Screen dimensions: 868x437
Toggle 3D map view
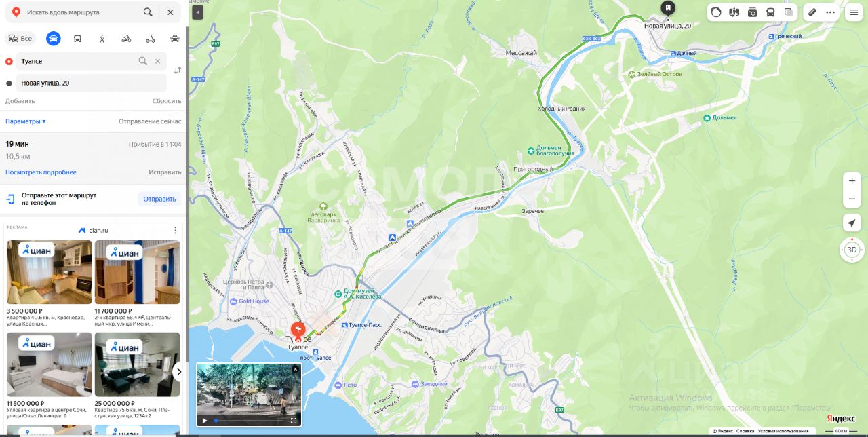pyautogui.click(x=852, y=250)
